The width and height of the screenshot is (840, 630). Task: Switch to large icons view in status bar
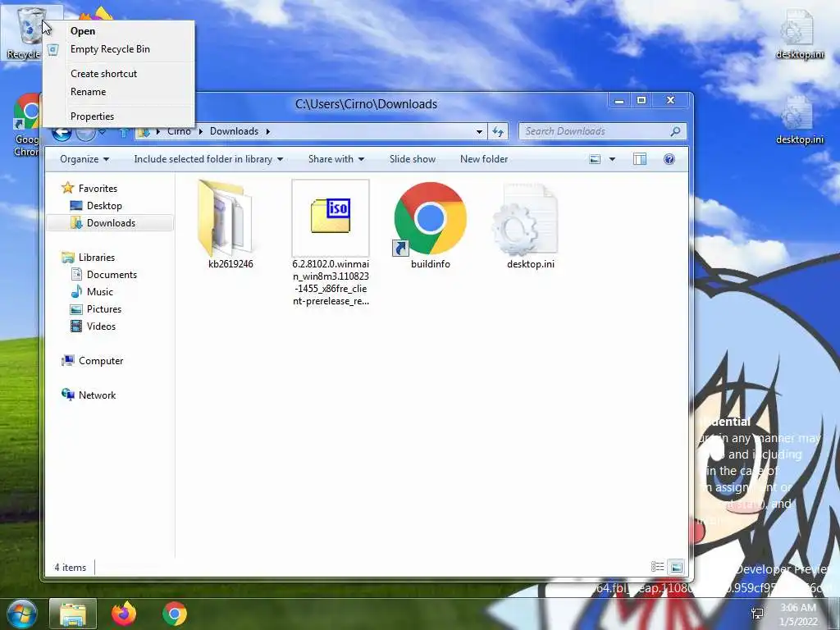point(677,567)
